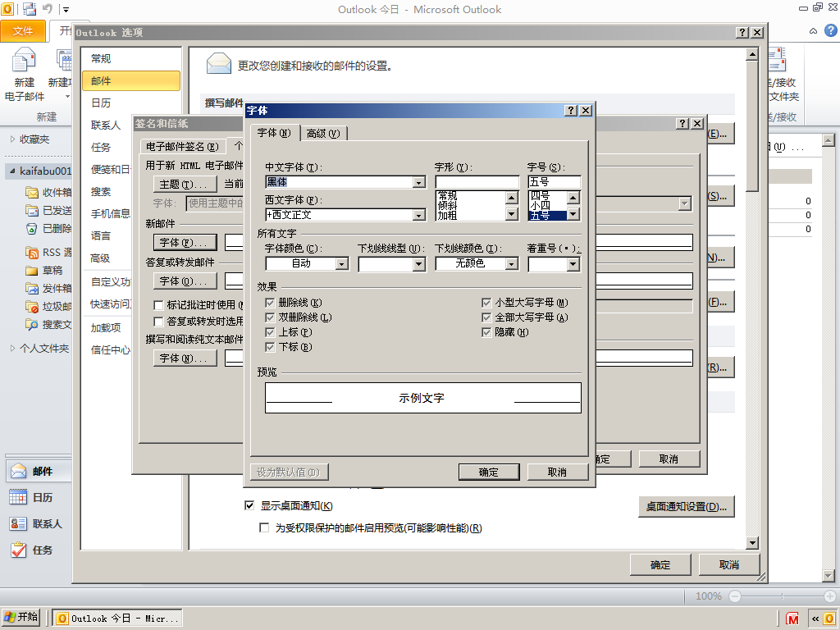
Task: Click the Font size (字号) input field
Action: [554, 182]
